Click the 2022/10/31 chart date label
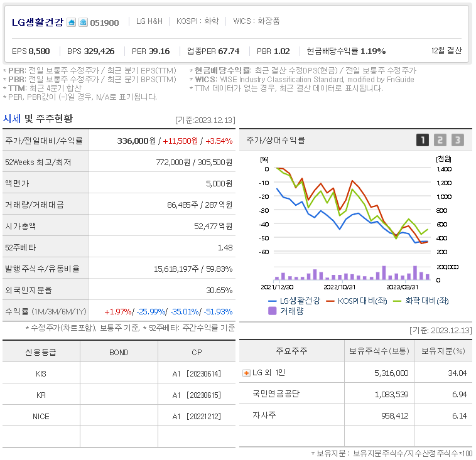Viewport: 476px width, 460px height. click(x=339, y=287)
